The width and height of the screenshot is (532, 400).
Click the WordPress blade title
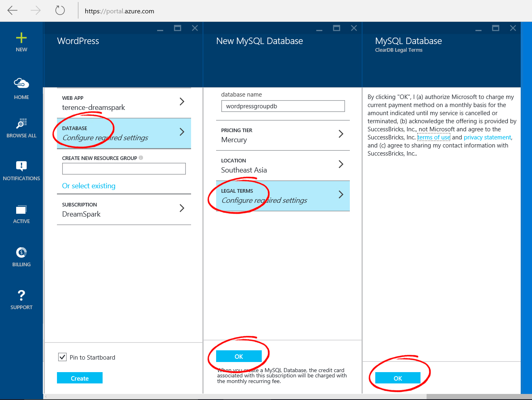pos(78,41)
